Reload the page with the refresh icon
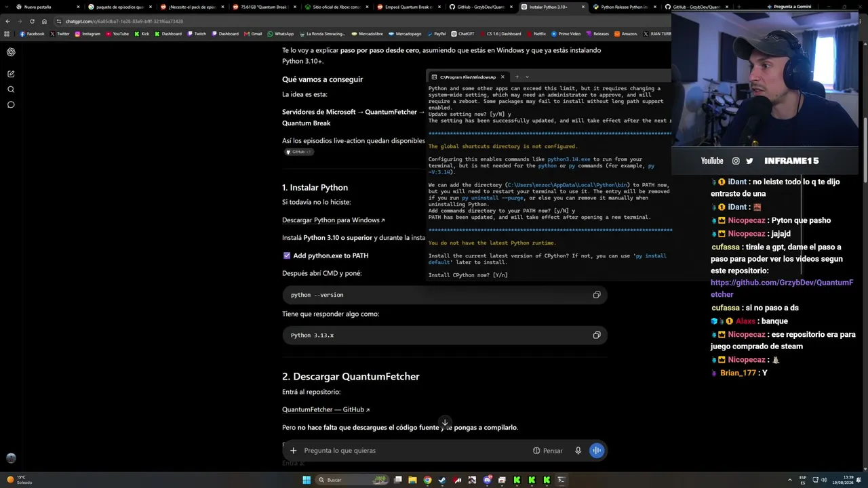868x488 pixels. 32,21
